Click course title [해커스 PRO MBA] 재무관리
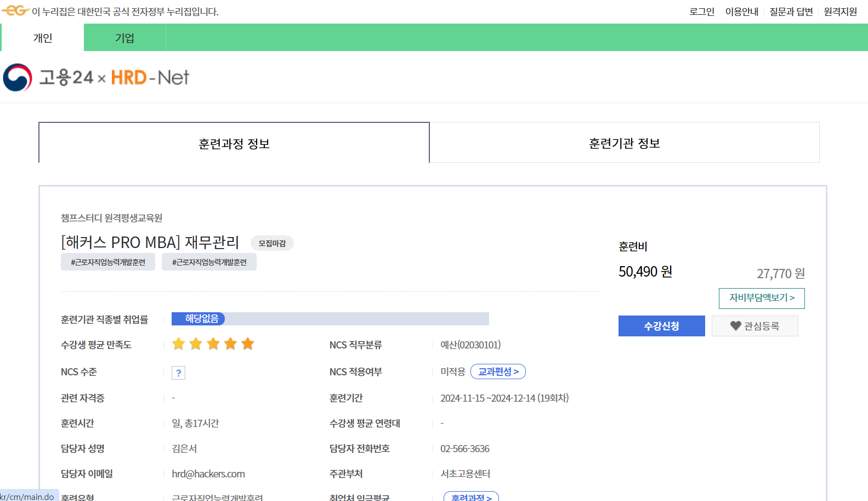Screen dimensions: 868x501 [150, 242]
